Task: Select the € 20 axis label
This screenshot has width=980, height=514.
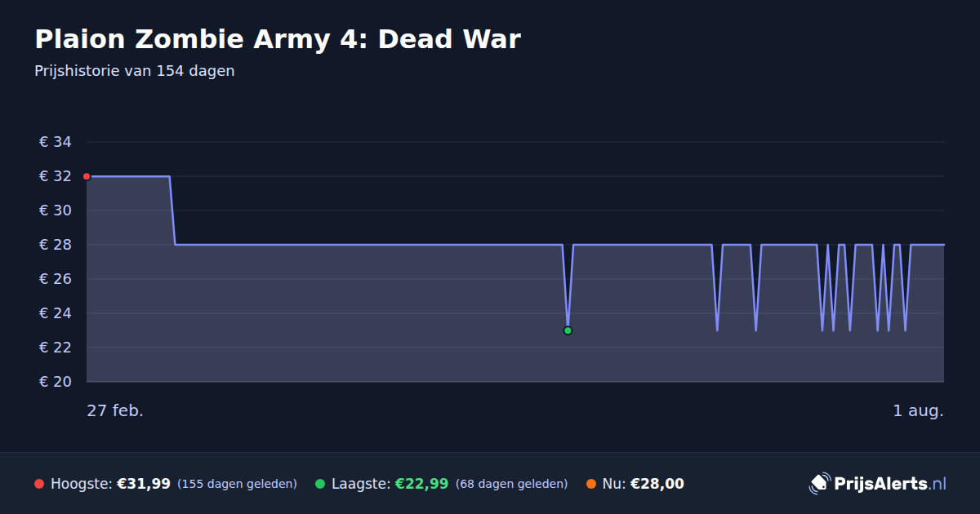Action: coord(56,382)
